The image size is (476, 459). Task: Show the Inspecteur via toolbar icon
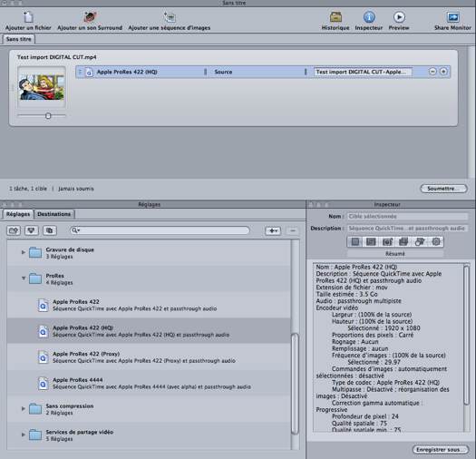click(369, 17)
